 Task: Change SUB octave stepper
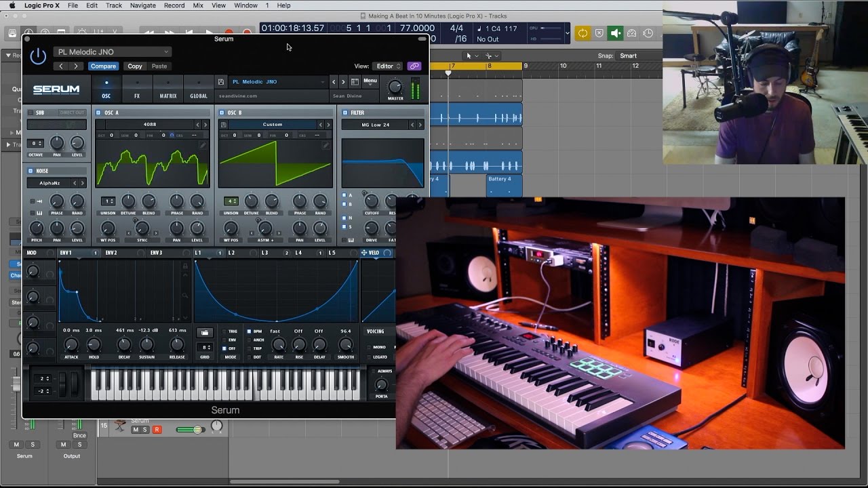tap(37, 143)
